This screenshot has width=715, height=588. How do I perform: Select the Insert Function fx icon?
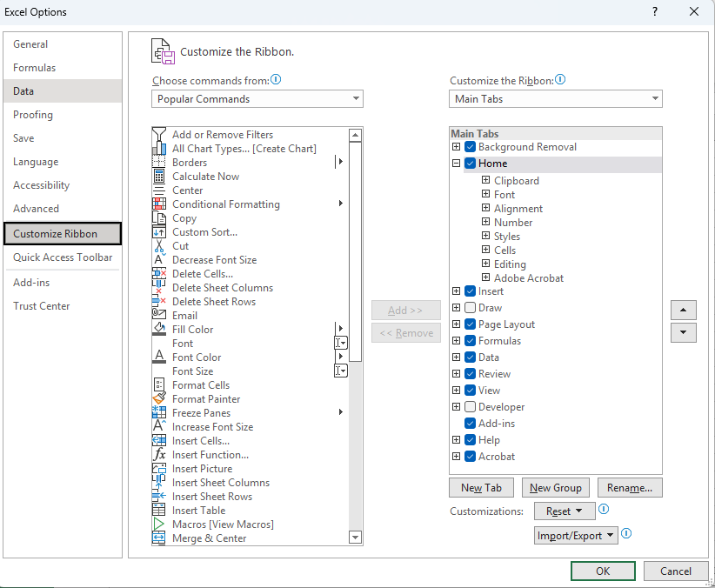click(x=159, y=455)
